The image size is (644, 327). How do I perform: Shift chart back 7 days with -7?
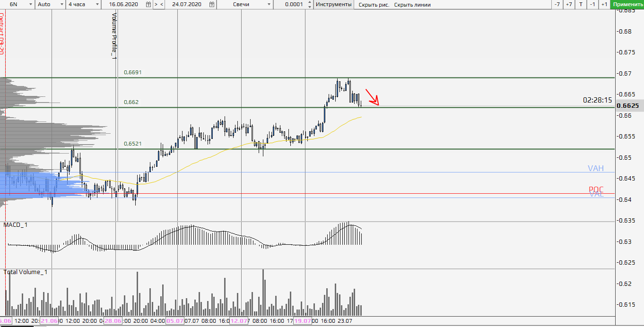(557, 4)
